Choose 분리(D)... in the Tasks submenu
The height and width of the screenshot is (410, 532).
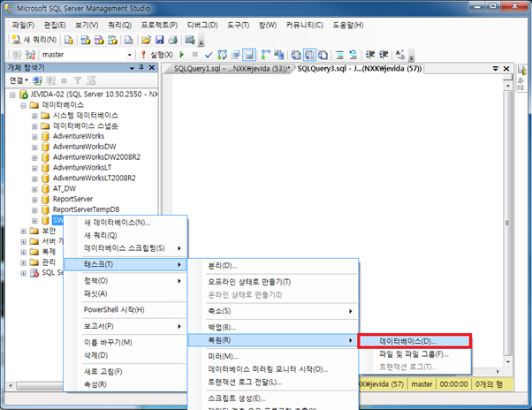tap(273, 266)
